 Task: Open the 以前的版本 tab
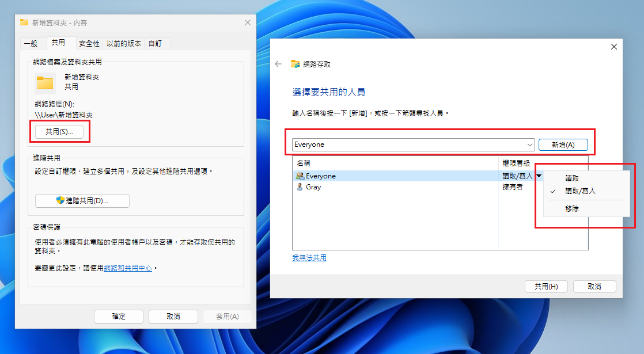click(x=124, y=43)
